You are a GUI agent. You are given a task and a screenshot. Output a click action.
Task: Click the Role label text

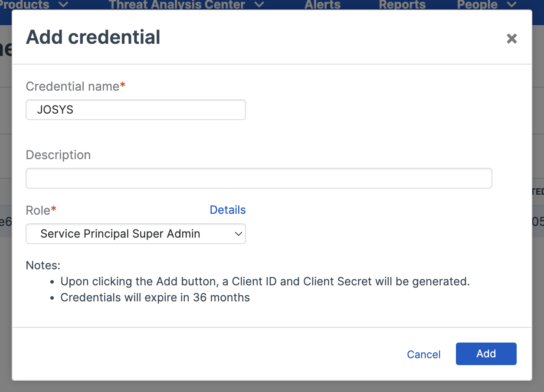[38, 210]
